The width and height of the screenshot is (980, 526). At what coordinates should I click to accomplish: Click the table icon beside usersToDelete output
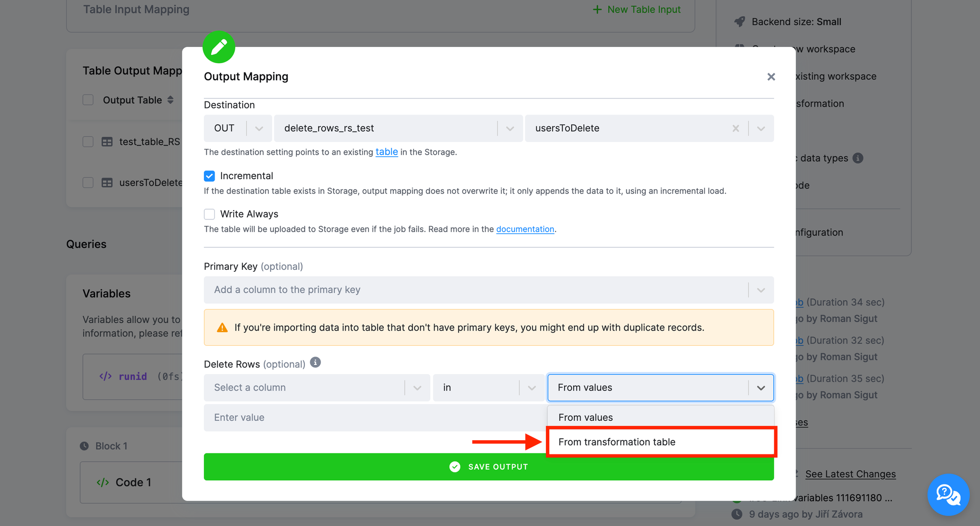(107, 182)
